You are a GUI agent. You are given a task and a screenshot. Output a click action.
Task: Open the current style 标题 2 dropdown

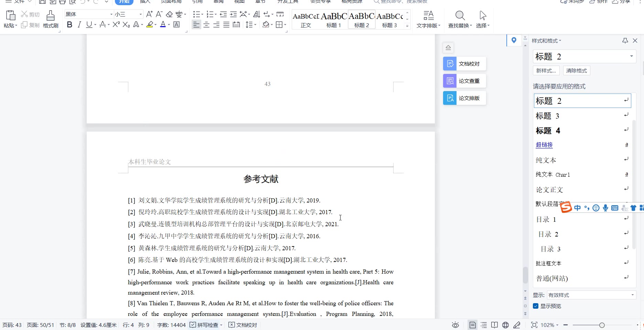(631, 56)
